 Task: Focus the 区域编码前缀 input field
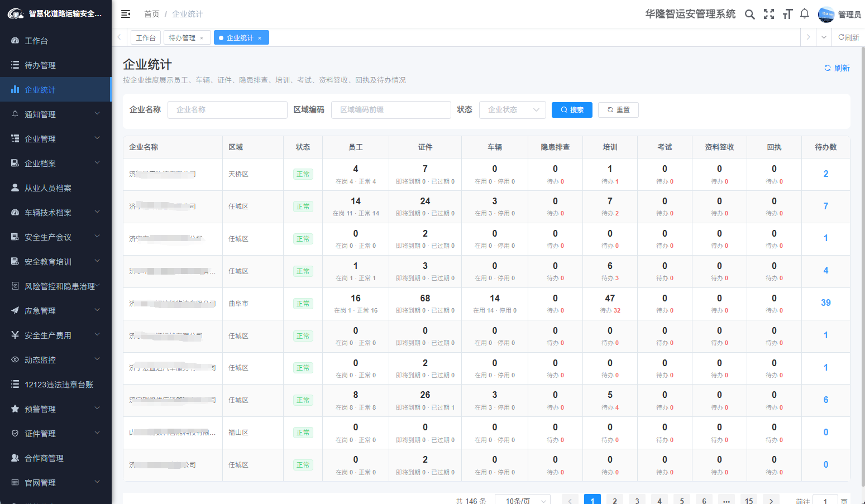click(x=391, y=110)
